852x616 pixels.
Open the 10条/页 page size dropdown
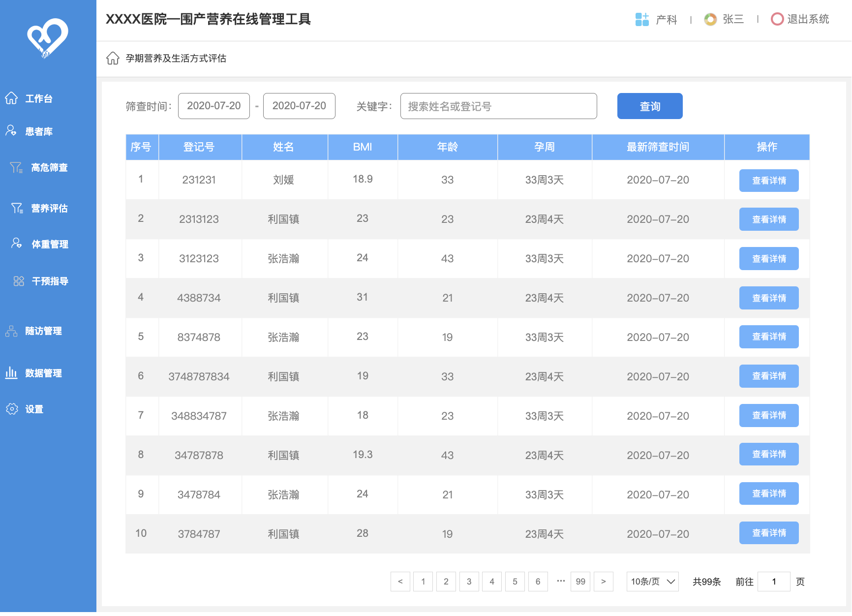point(653,582)
